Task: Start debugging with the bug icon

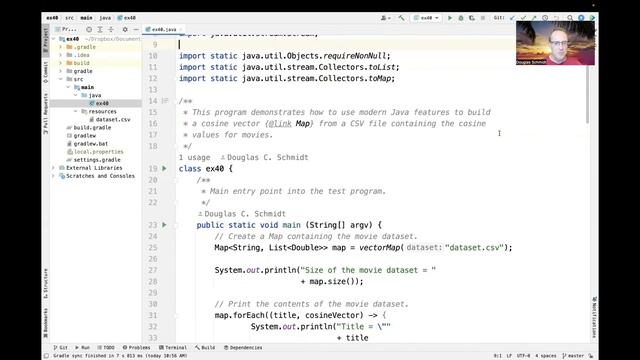Action: 461,18
